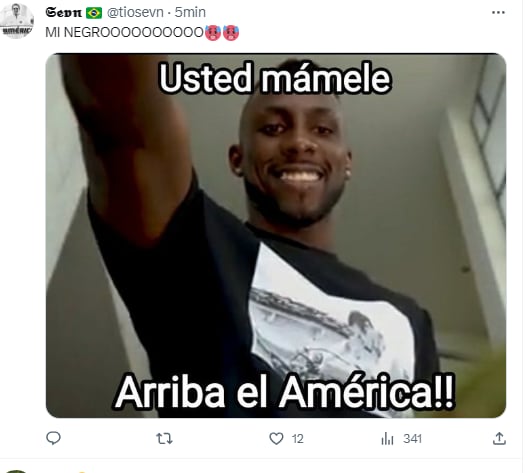
Task: Open the tweet via 5min timestamp
Action: click(x=190, y=13)
